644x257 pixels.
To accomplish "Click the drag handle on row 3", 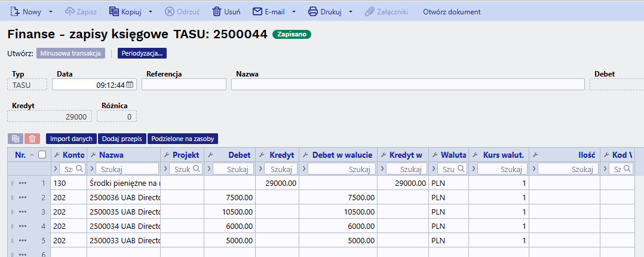I will 12,212.
